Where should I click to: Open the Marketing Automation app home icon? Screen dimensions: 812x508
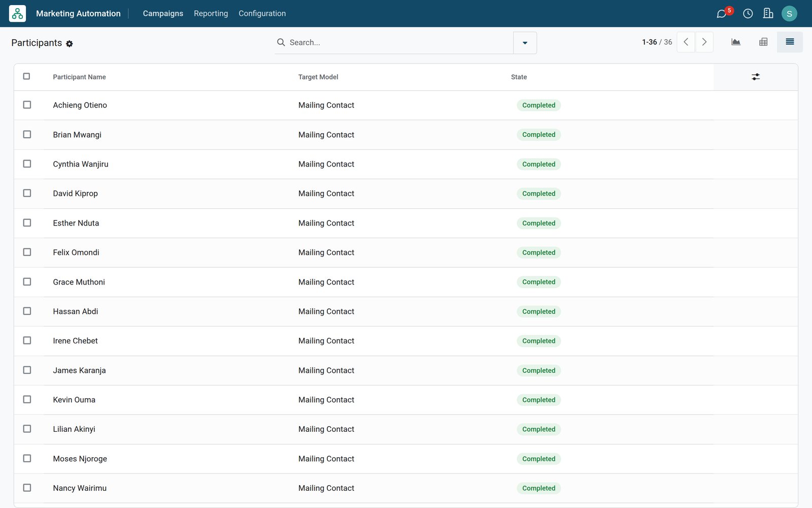point(17,14)
